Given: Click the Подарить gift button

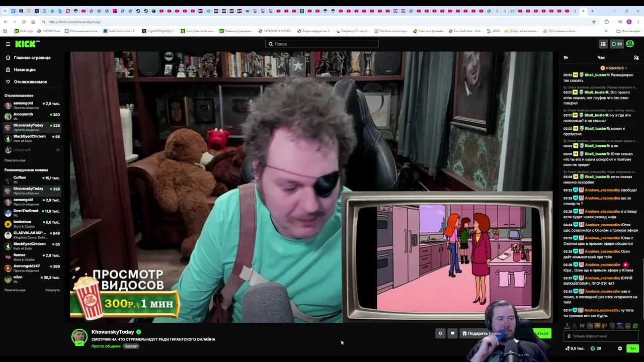Looking at the screenshot, I should click(x=475, y=333).
